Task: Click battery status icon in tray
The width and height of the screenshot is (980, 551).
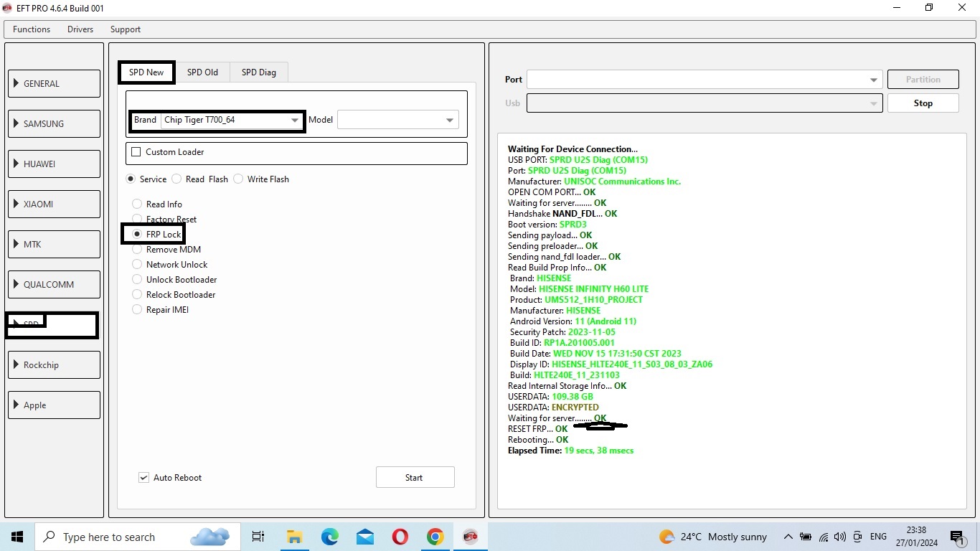Action: pos(806,537)
